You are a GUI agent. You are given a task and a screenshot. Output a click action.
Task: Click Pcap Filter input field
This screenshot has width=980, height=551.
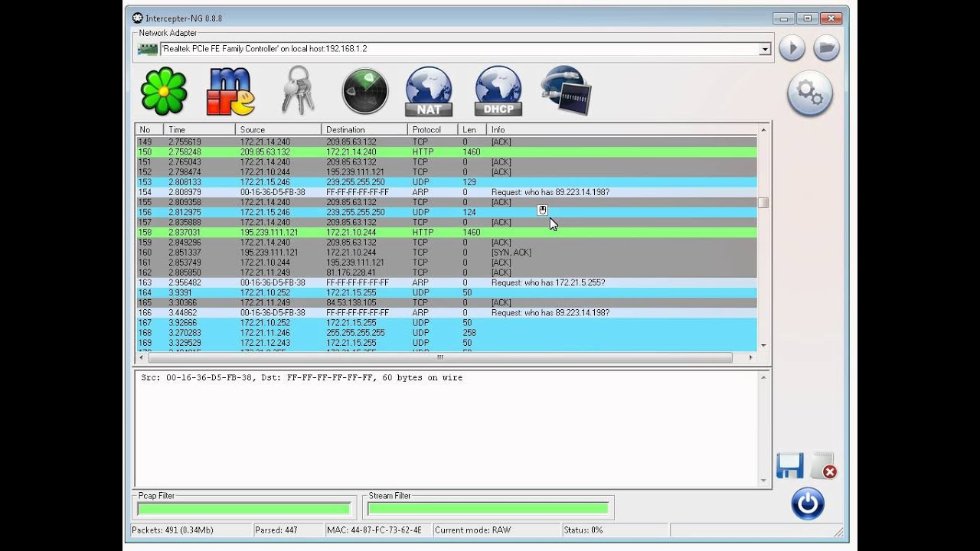(243, 509)
